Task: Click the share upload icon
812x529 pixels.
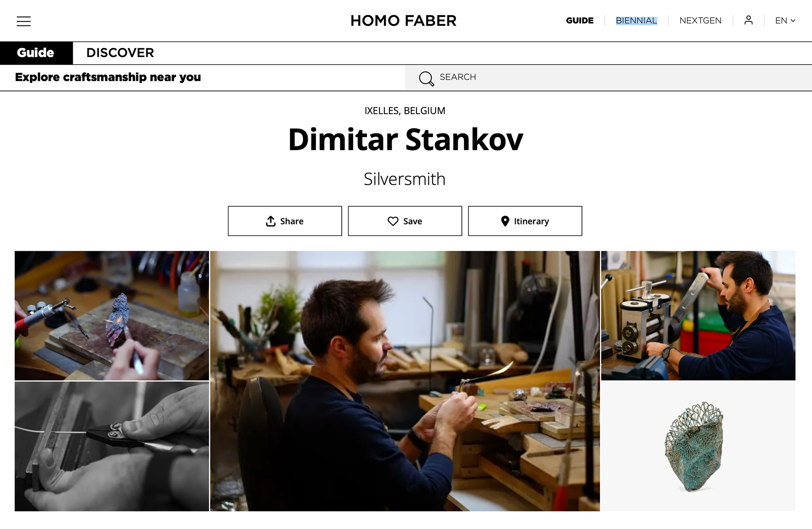Action: pyautogui.click(x=271, y=221)
